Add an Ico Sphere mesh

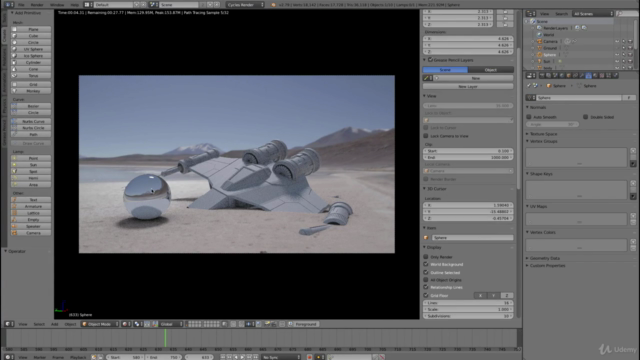click(x=31, y=56)
